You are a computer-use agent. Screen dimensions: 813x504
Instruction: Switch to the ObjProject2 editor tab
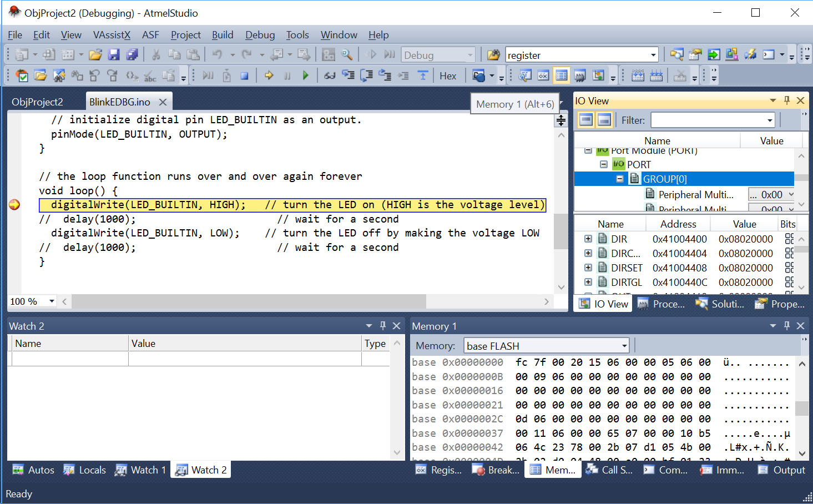click(x=37, y=102)
